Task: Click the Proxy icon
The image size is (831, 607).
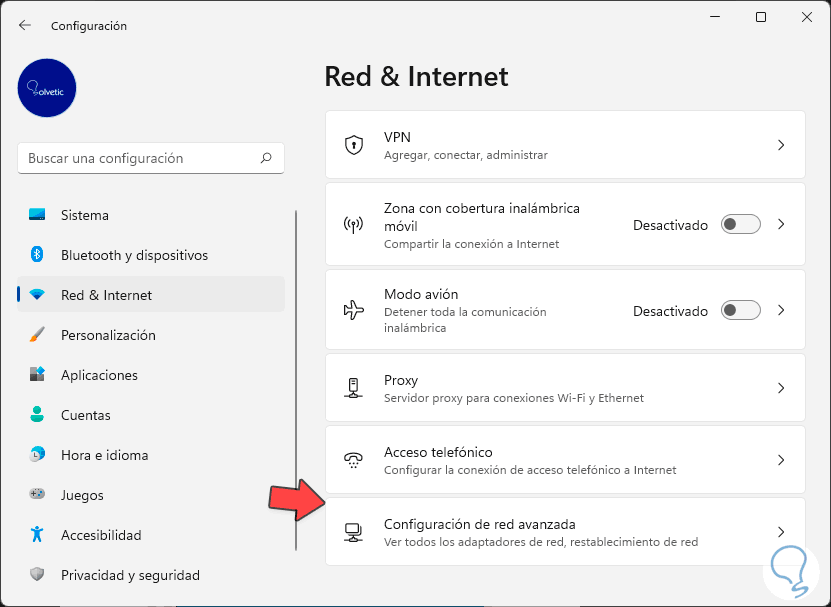Action: click(353, 388)
